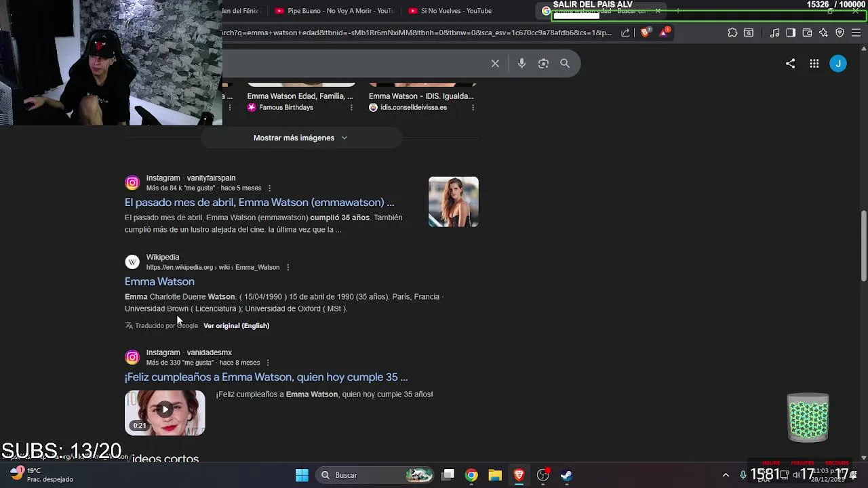
Task: Open tab search icon in toolbar
Action: pyautogui.click(x=749, y=33)
